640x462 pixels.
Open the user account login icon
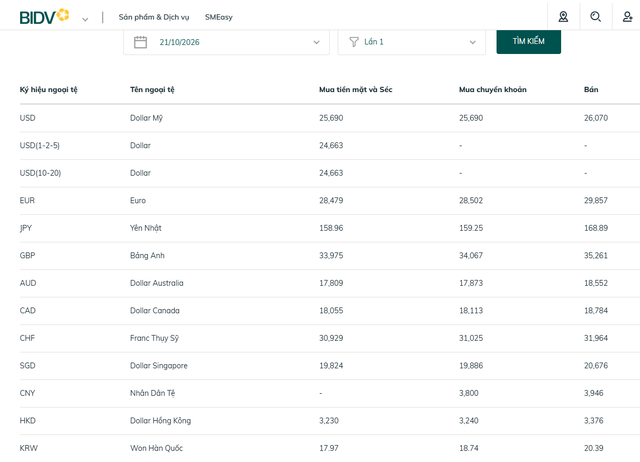[627, 17]
